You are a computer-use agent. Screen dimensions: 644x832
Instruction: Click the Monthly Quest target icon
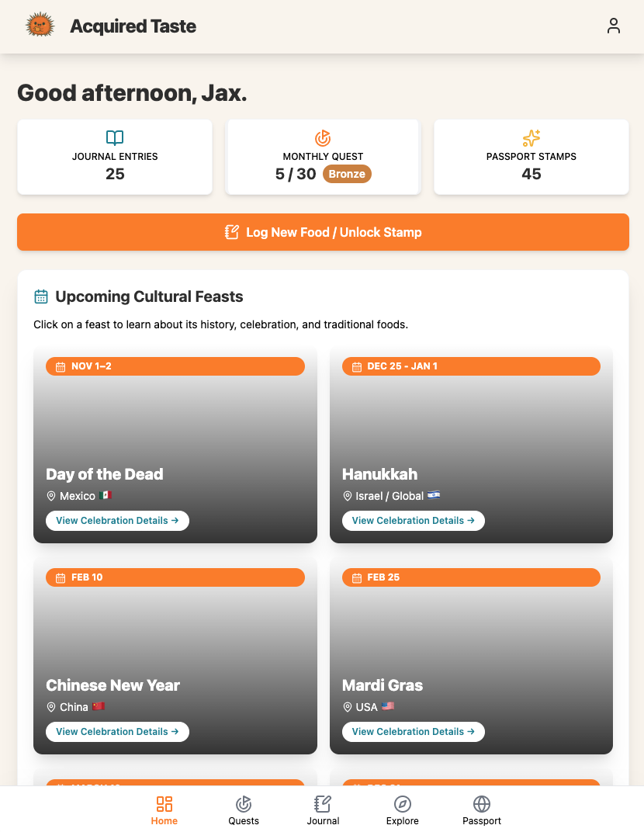323,137
